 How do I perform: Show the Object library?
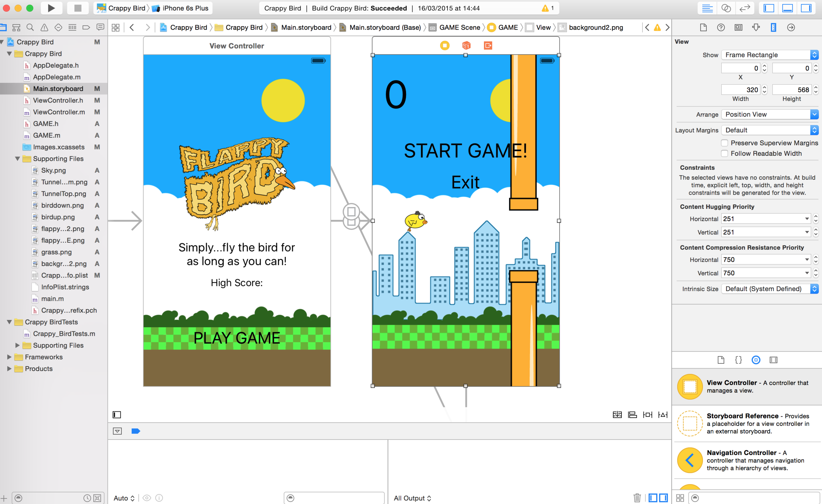[x=756, y=360]
